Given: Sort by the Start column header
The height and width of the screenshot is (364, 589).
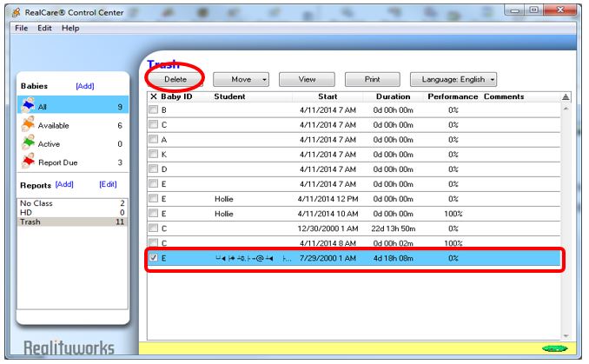Looking at the screenshot, I should click(328, 96).
